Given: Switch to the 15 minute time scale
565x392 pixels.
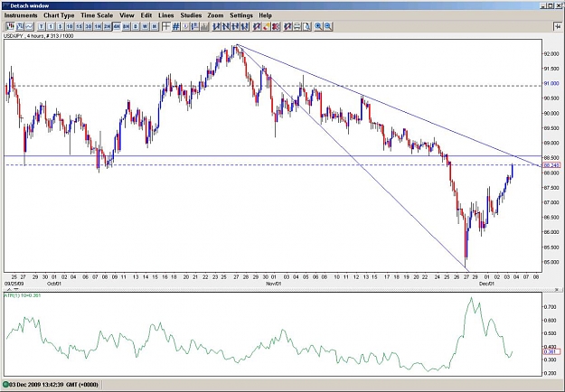Looking at the screenshot, I should 79,26.
